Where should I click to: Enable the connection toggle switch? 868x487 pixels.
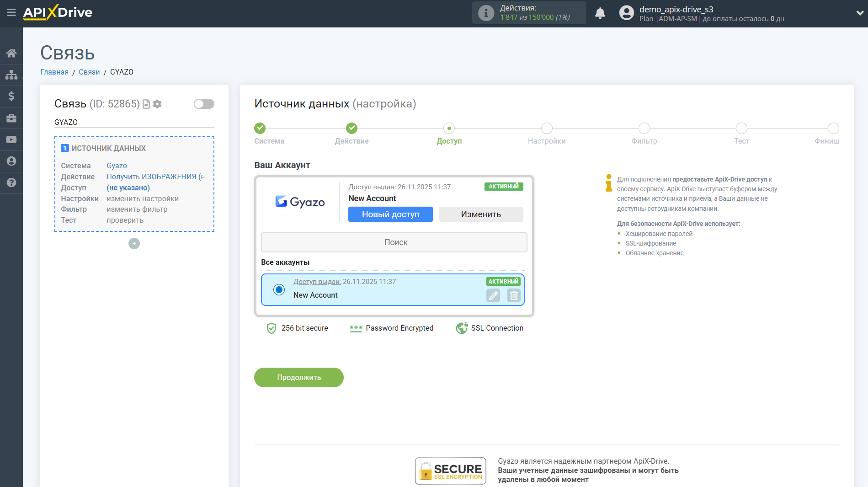[203, 104]
